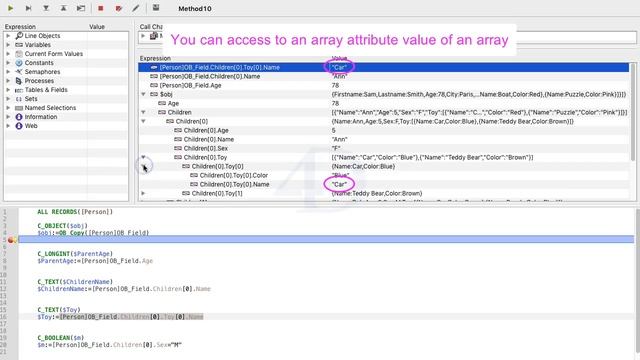Click the Sets icon
Viewport: 640px width, 360px height.
point(19,99)
